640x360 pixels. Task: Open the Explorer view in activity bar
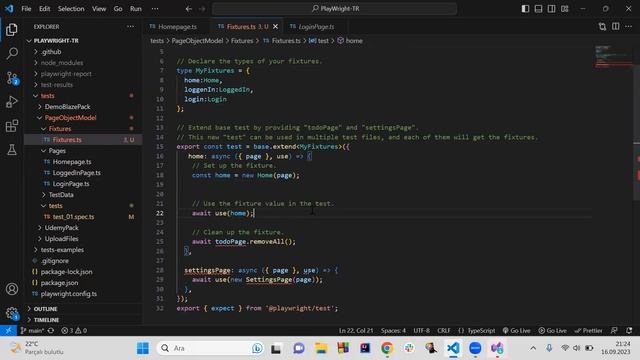pos(12,29)
